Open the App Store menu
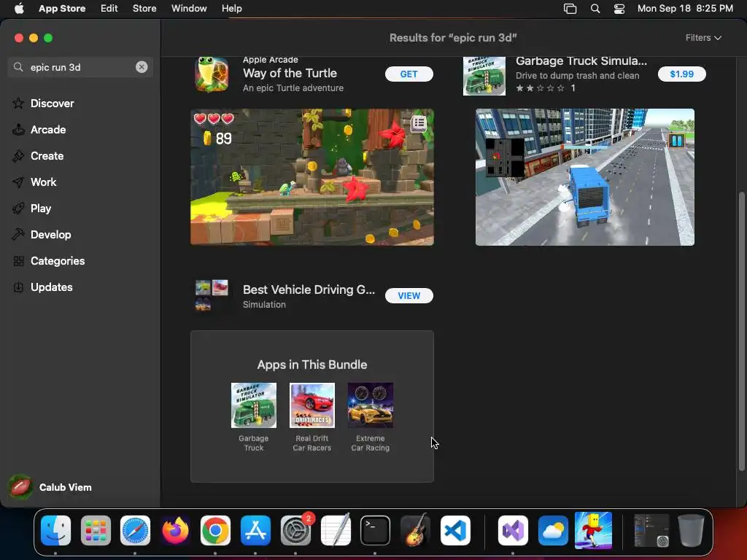747x560 pixels. point(62,9)
